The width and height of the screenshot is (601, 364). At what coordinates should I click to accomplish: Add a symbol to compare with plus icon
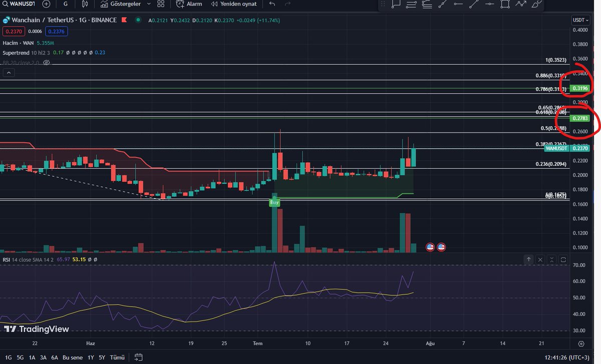pos(46,4)
